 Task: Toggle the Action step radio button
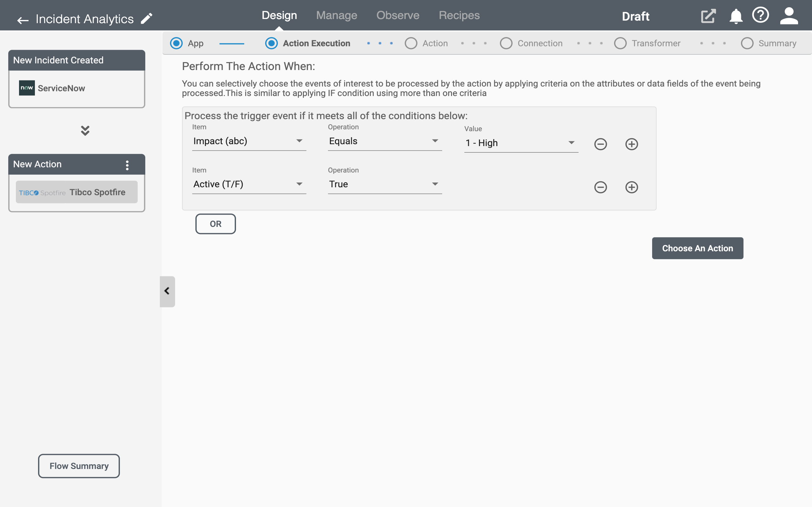click(409, 43)
